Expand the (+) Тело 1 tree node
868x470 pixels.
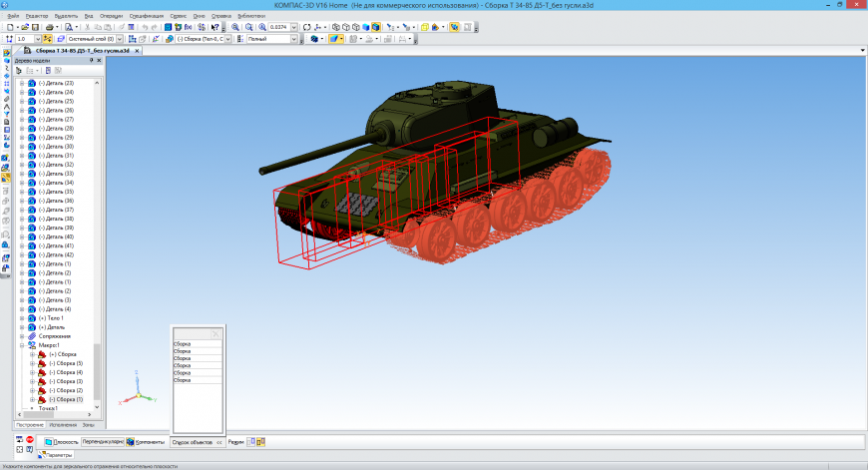[22, 318]
